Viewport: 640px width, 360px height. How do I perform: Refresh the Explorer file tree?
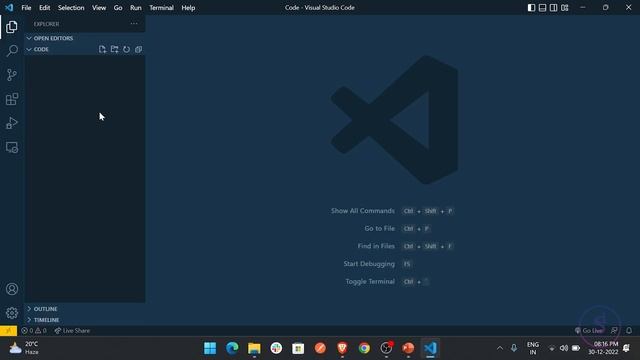click(127, 49)
